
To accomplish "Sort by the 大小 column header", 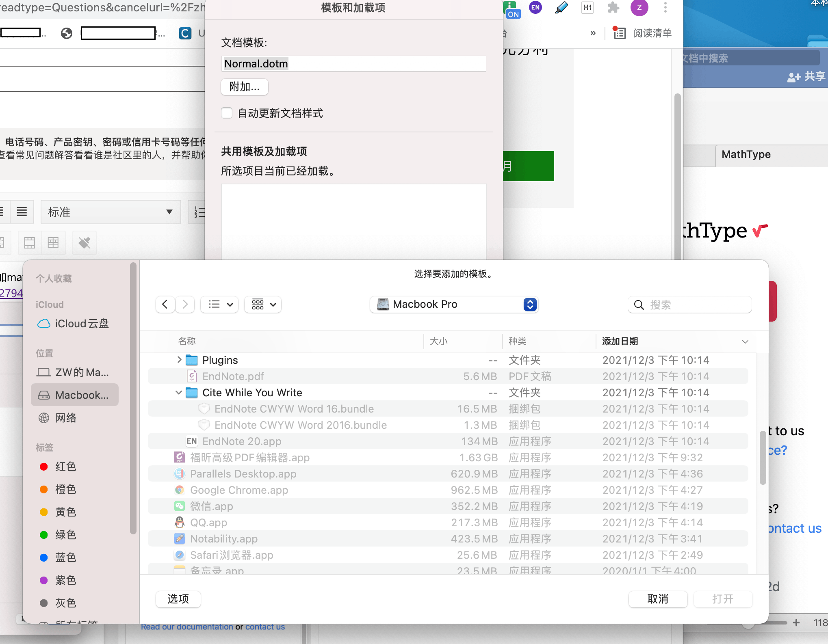I will 439,341.
